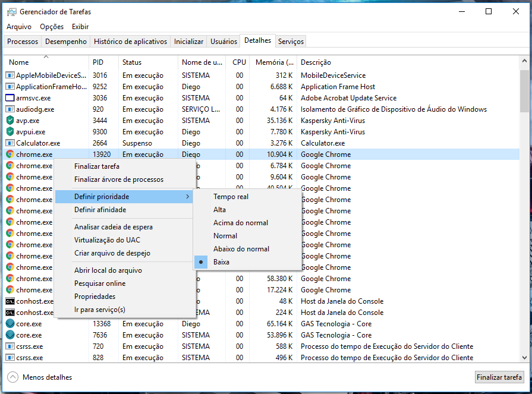Image resolution: width=532 pixels, height=394 pixels.
Task: Click the AppleMobileDeviceS... process icon
Action: (10, 75)
